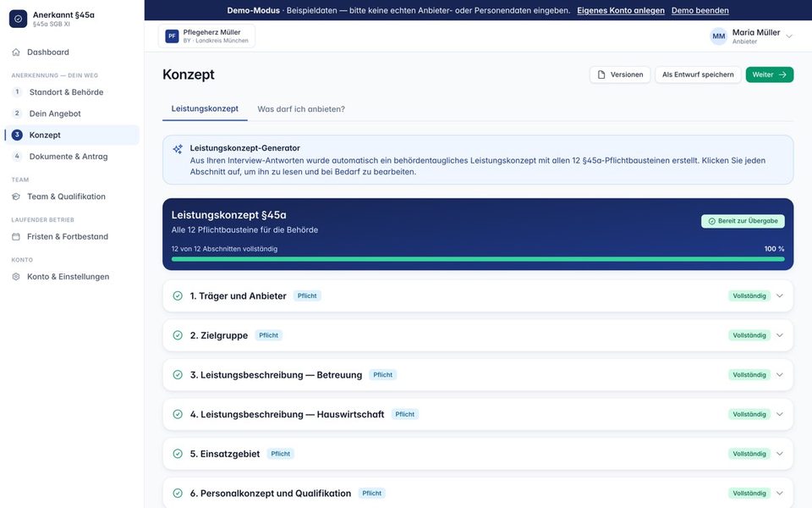This screenshot has width=812, height=508.
Task: Follow the 'Eigenes Konto anlegen' link
Action: pos(620,10)
